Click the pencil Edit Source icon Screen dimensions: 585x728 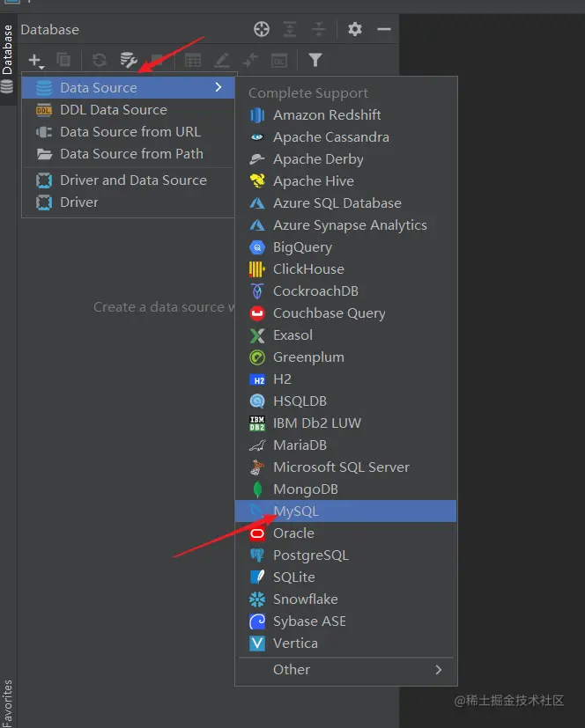[x=222, y=60]
